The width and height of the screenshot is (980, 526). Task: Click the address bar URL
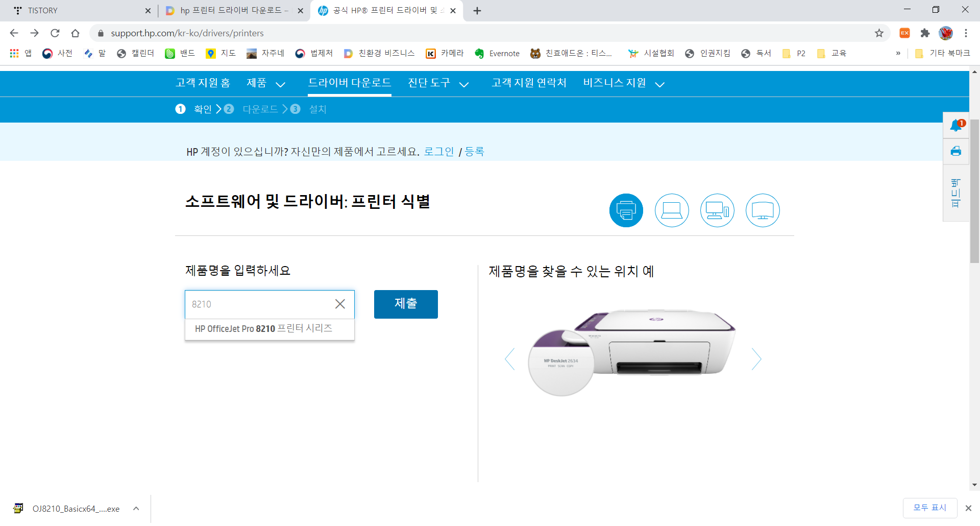(187, 33)
